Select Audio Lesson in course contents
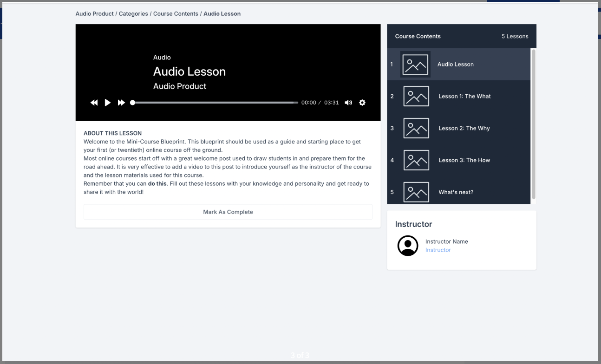The image size is (601, 364). (458, 65)
